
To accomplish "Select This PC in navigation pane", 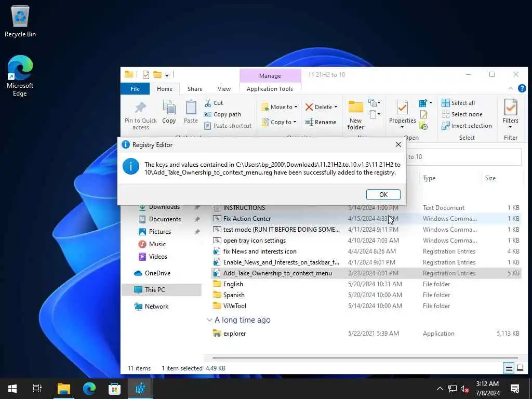I will pos(162,290).
